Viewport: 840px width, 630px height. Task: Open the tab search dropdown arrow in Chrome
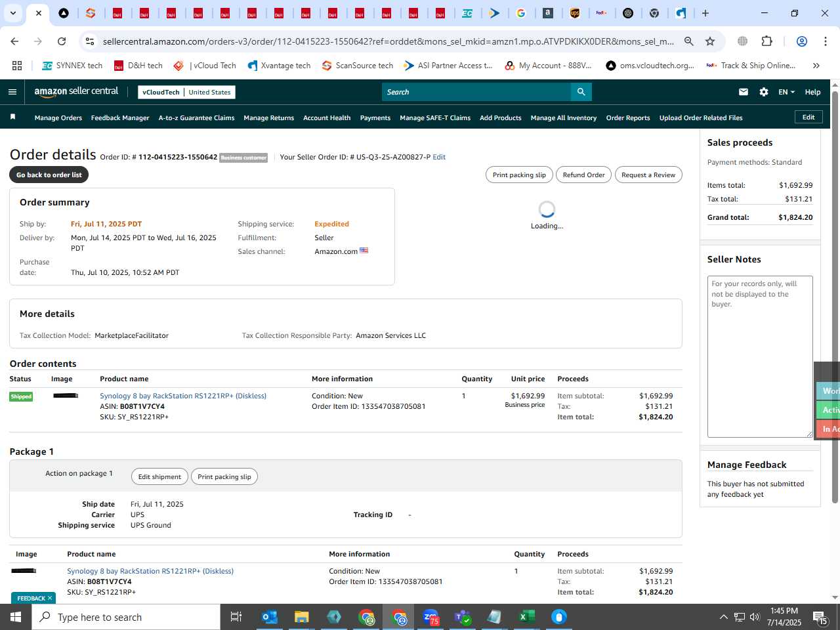coord(12,13)
